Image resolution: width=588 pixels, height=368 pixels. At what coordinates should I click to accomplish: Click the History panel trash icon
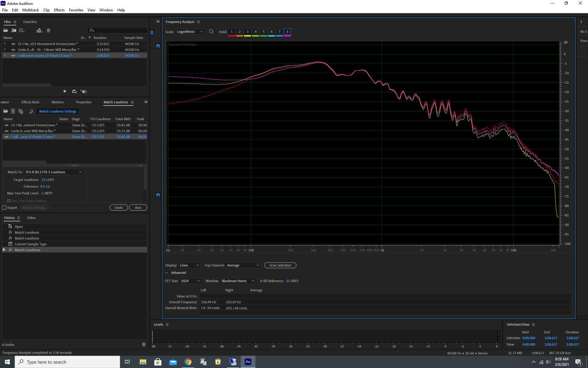(x=144, y=344)
